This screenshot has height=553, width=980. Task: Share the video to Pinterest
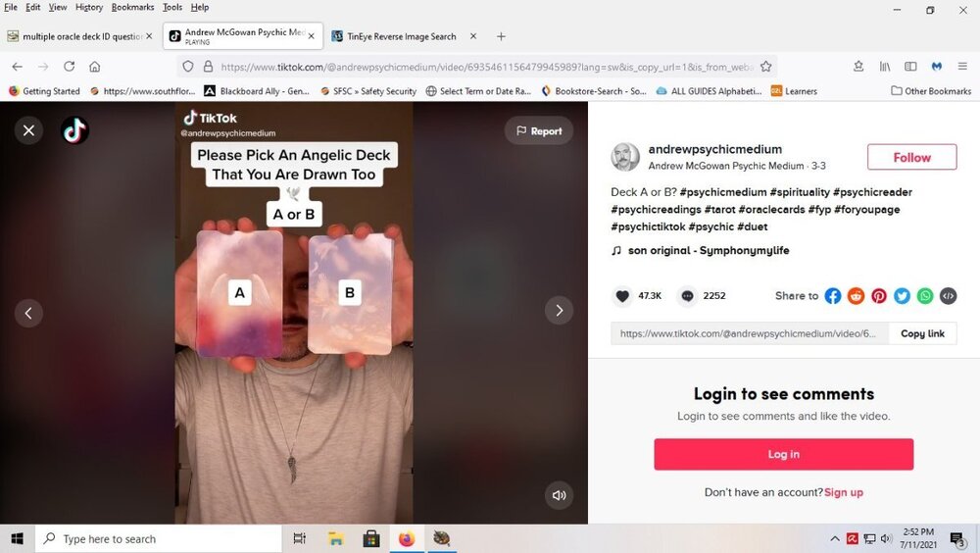879,295
